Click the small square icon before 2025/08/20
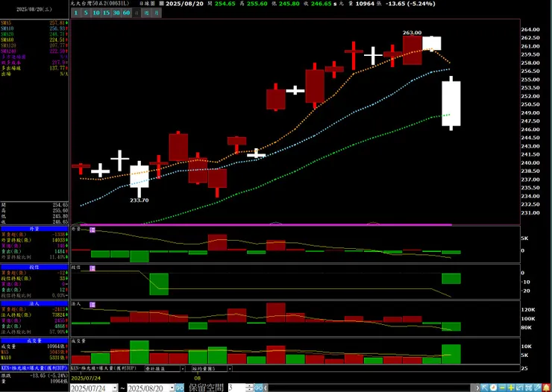This screenshot has width=552, height=392. 162,4
